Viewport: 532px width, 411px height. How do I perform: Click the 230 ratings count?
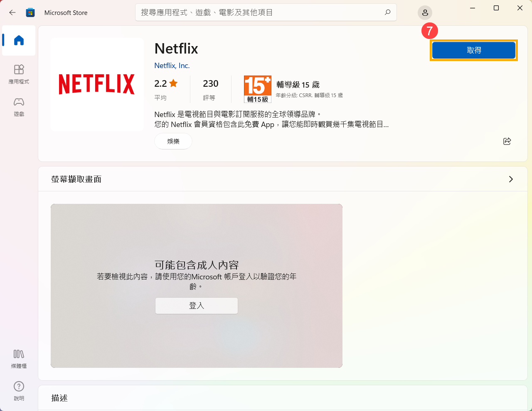[x=210, y=84]
